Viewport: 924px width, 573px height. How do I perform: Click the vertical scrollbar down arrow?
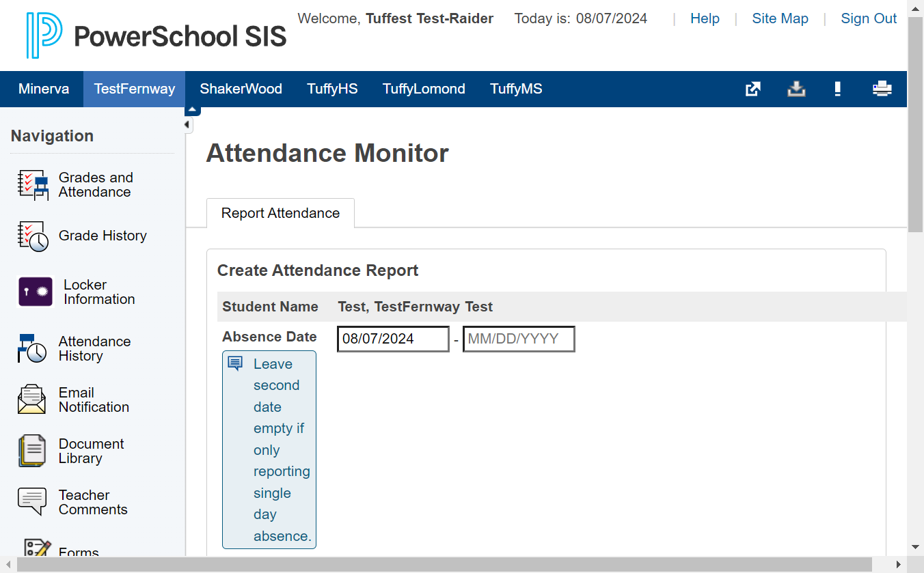click(x=916, y=547)
